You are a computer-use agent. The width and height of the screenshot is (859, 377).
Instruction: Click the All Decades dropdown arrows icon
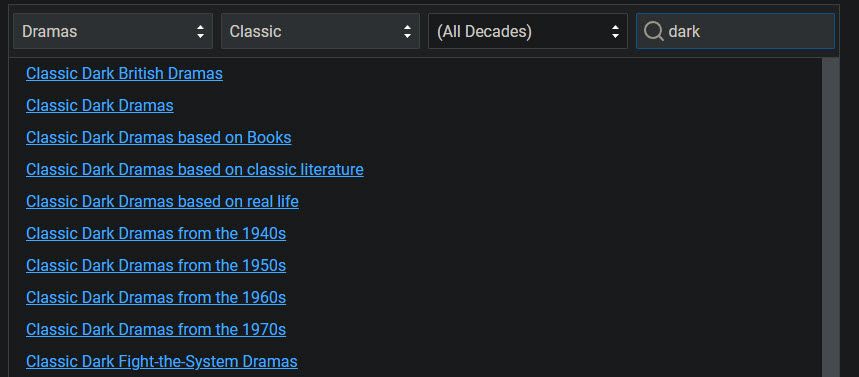(x=615, y=31)
